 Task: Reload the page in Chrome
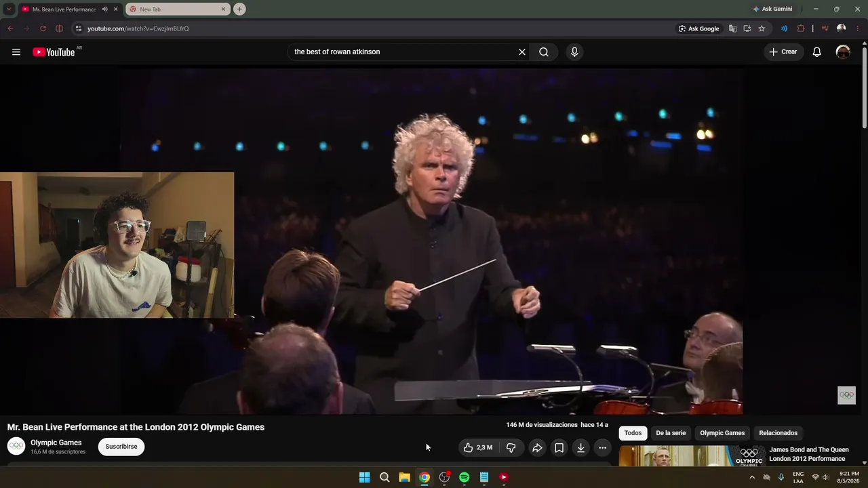(x=43, y=28)
